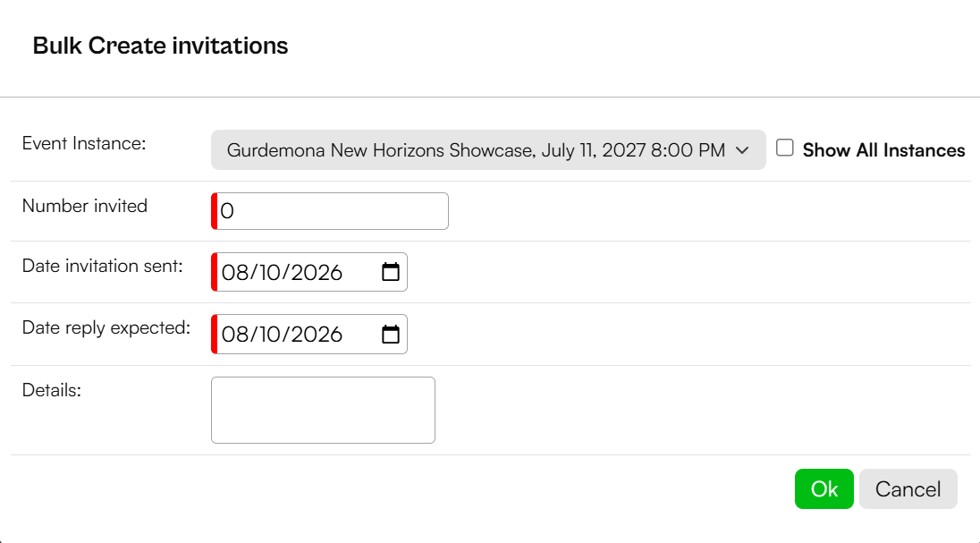Select month segment in Date invitation sent
Viewport: 980px width, 543px height.
tap(235, 272)
